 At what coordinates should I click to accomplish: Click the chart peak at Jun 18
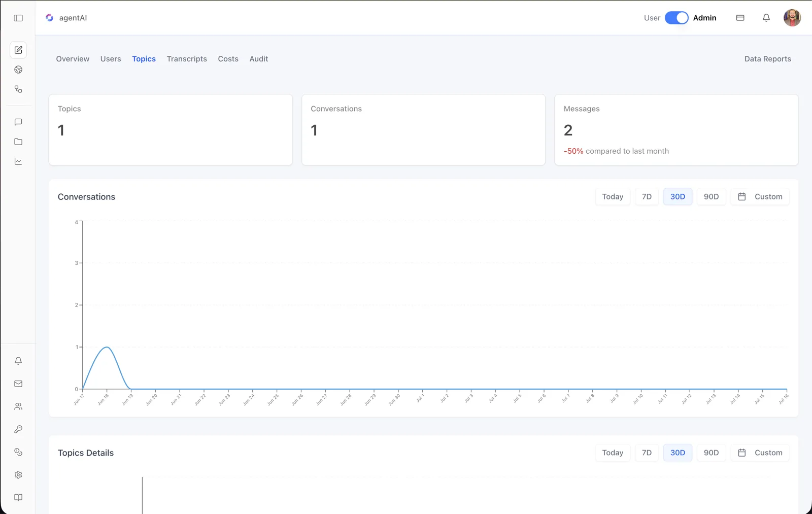point(107,347)
